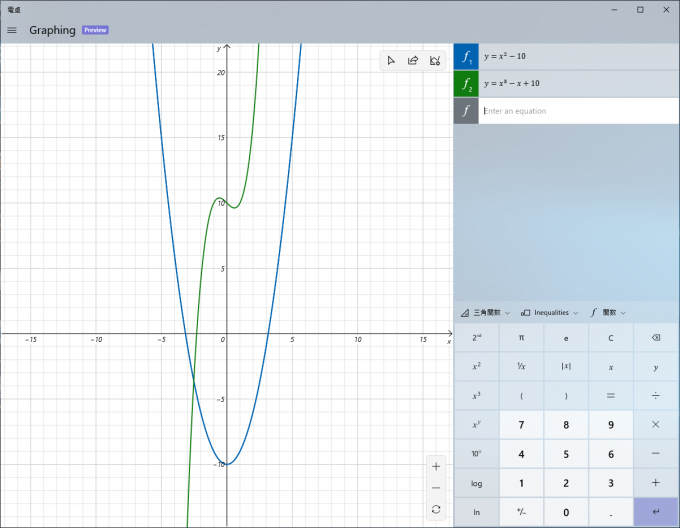Toggle the 2nd function key
The image size is (680, 528).
point(477,338)
